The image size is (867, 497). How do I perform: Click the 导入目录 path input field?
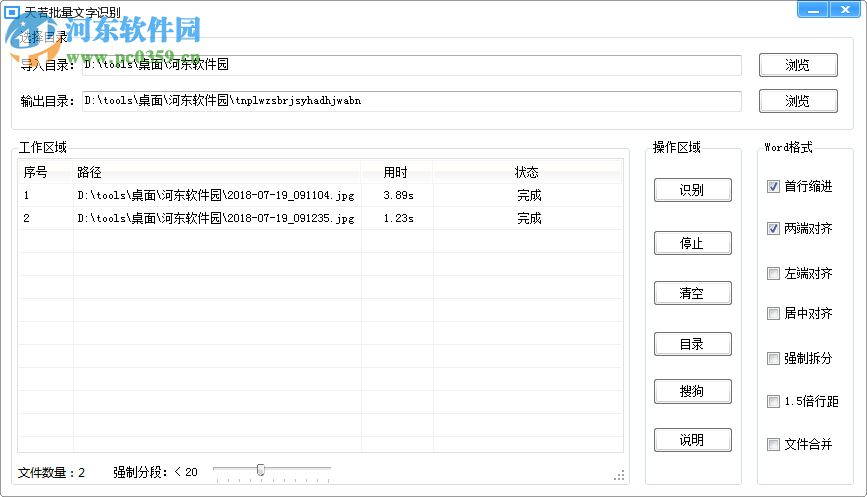[x=412, y=65]
